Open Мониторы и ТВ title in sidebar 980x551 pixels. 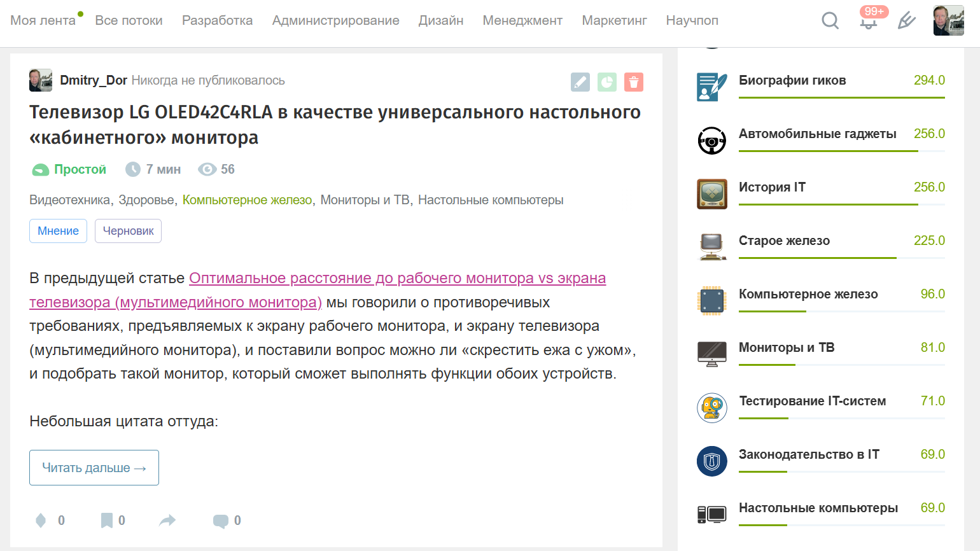(x=787, y=347)
